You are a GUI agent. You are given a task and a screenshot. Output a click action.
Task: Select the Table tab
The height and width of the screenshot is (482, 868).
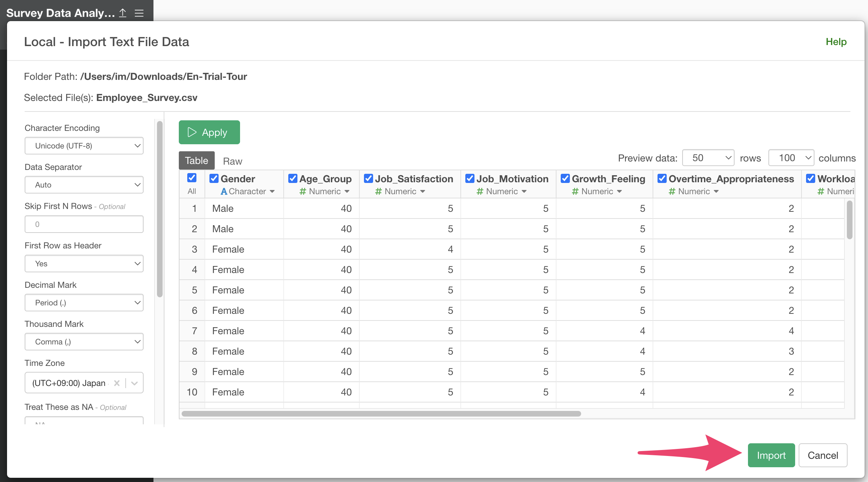(196, 160)
